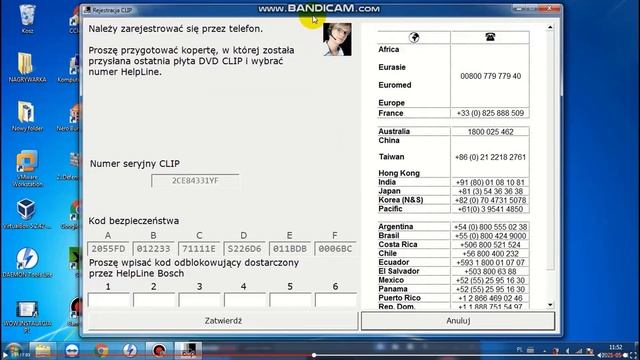Click the Rejestracja CLIP title bar icon
This screenshot has height=360, width=640.
tap(87, 10)
